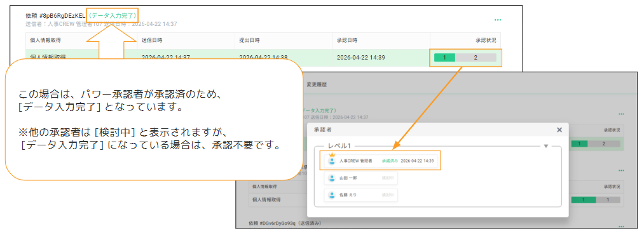Open request #DGv6rDyGo93q (送信済み) in the back window
Viewport: 644px width, 233px height.
coord(285,223)
